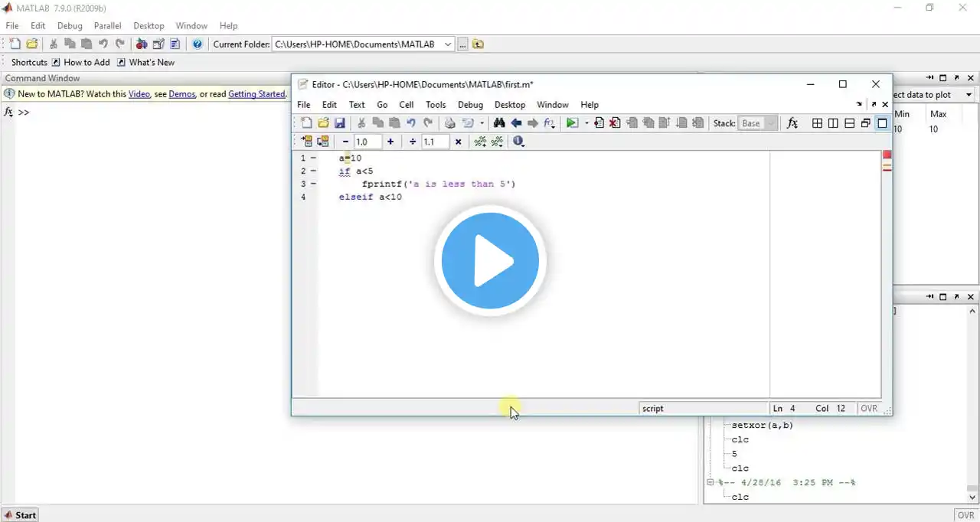Play the video with the center play button

click(x=490, y=260)
